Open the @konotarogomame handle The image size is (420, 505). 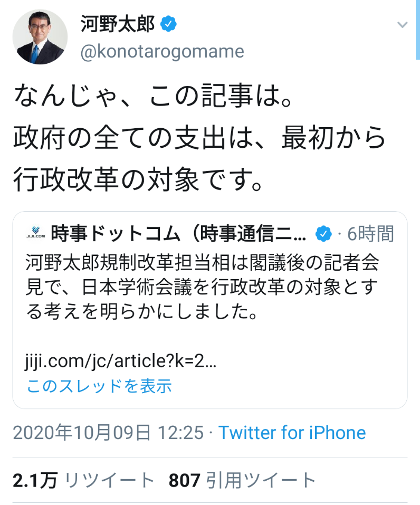click(x=162, y=51)
